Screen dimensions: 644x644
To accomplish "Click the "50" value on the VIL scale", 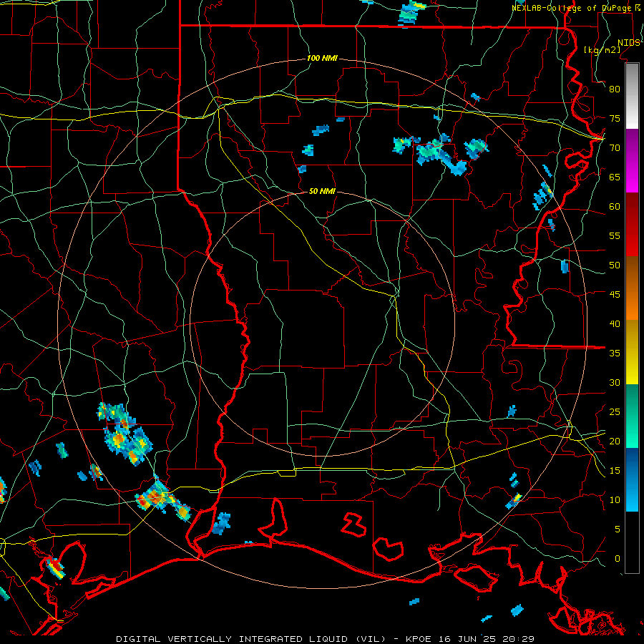I will coord(615,265).
